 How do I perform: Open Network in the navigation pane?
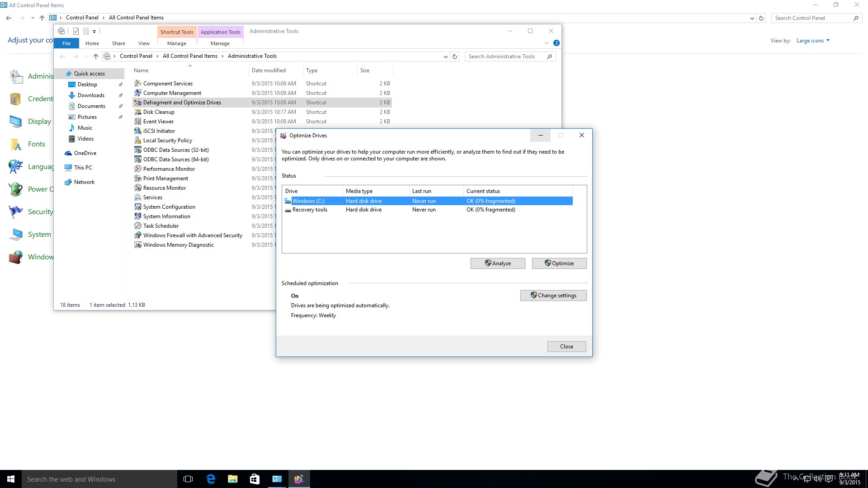point(84,182)
